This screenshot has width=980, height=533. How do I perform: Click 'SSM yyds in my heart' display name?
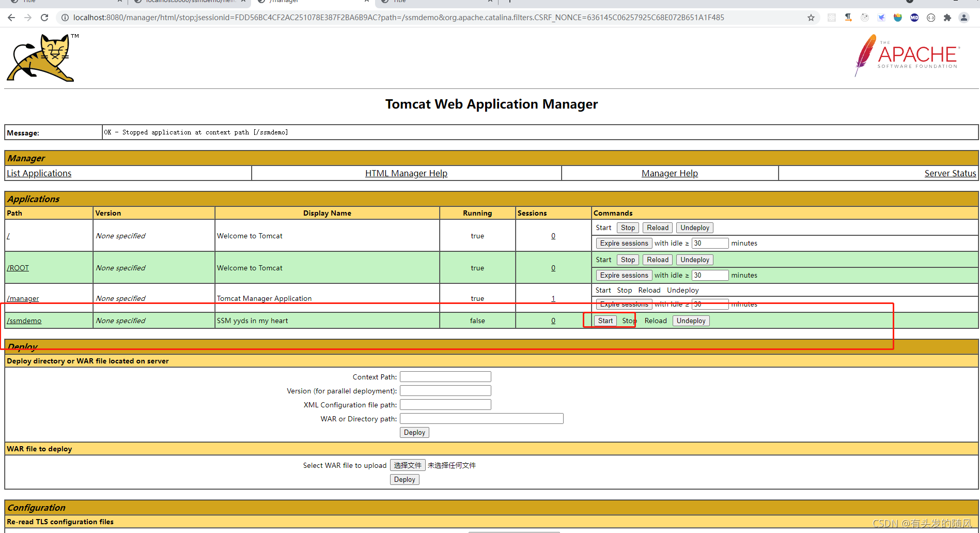[x=252, y=321]
